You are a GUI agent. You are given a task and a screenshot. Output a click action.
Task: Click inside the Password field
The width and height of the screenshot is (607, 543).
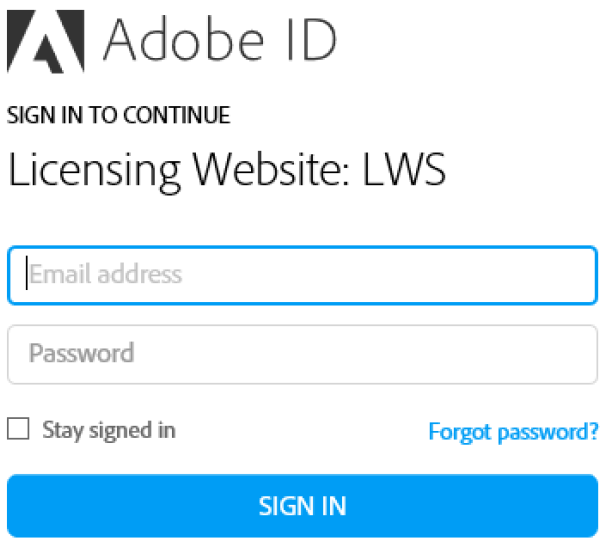(x=302, y=354)
